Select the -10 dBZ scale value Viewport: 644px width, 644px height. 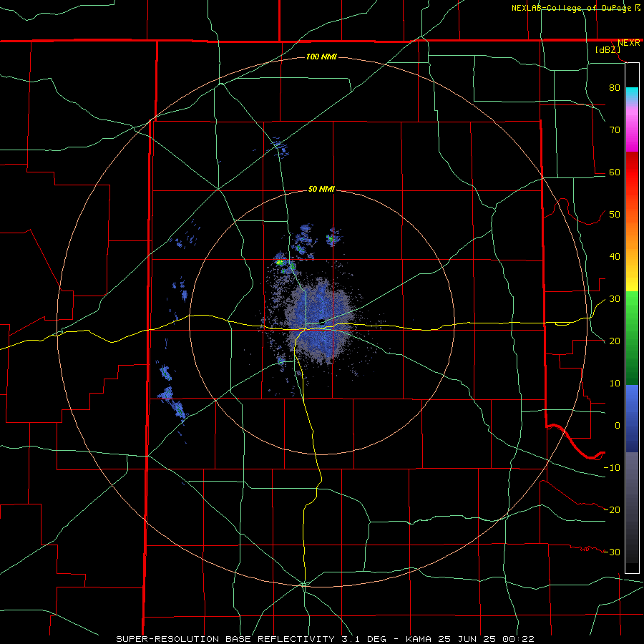pyautogui.click(x=612, y=467)
